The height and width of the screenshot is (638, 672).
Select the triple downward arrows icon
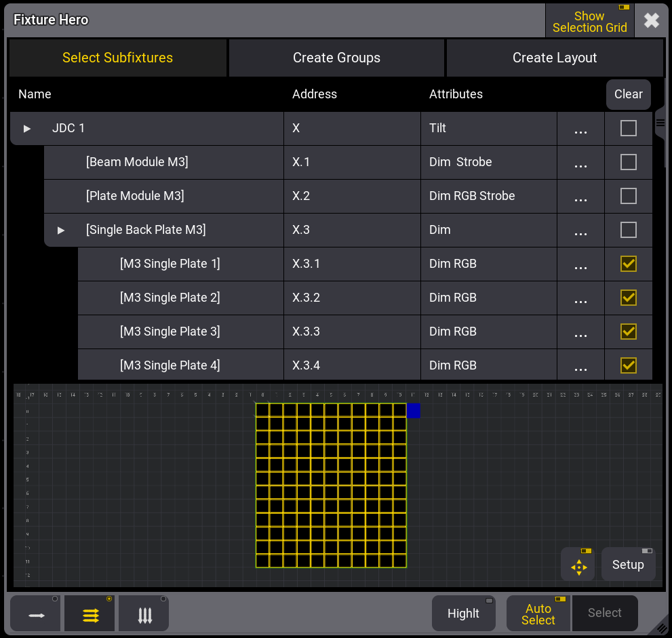tap(144, 614)
